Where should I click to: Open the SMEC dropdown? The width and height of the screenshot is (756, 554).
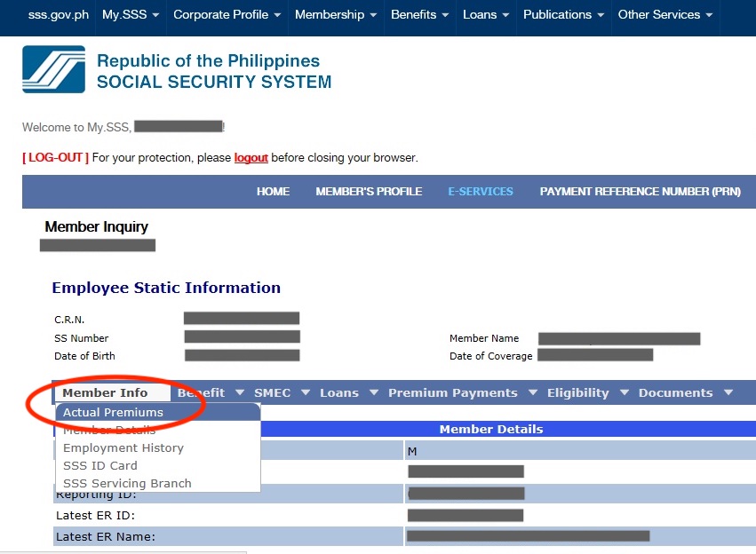tap(275, 392)
